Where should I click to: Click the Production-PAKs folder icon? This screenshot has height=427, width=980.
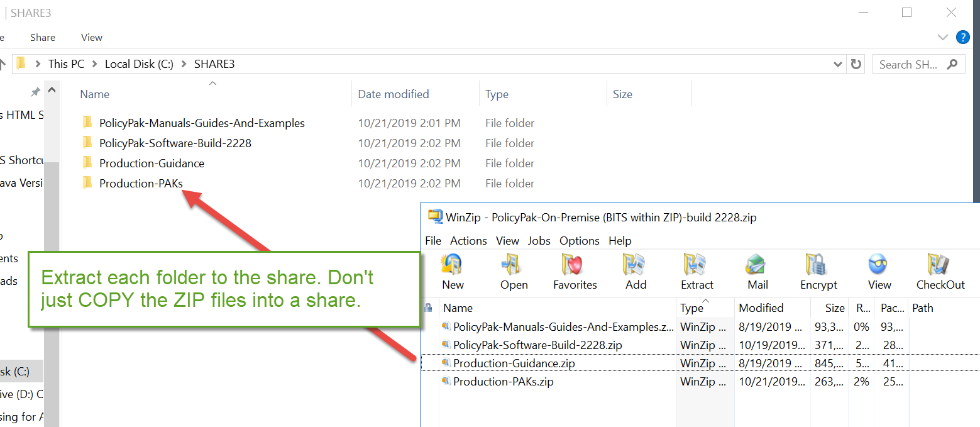pyautogui.click(x=87, y=183)
